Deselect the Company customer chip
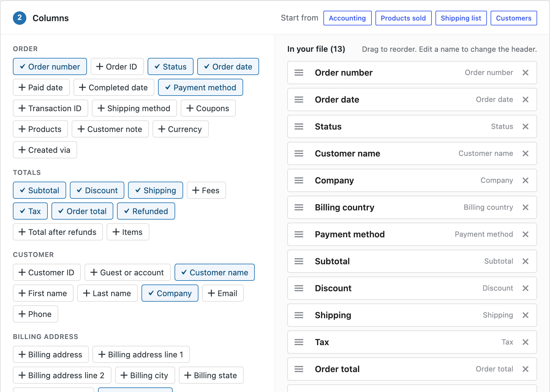550x392 pixels. pos(170,293)
